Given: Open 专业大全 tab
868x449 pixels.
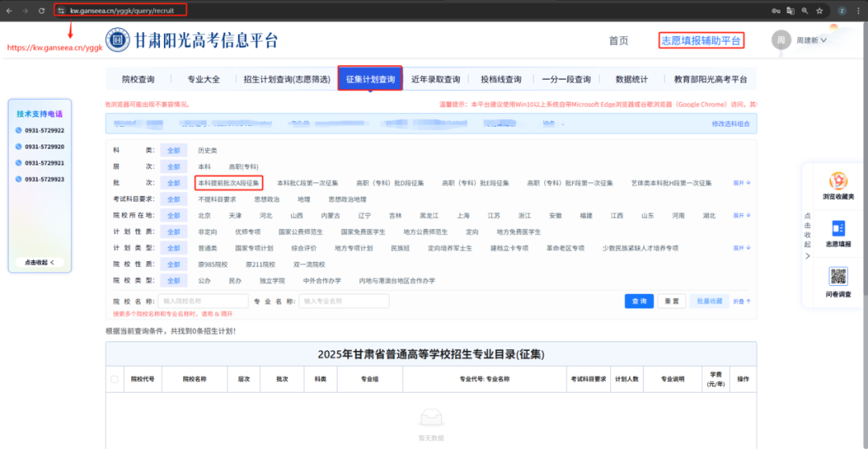Looking at the screenshot, I should tap(203, 80).
